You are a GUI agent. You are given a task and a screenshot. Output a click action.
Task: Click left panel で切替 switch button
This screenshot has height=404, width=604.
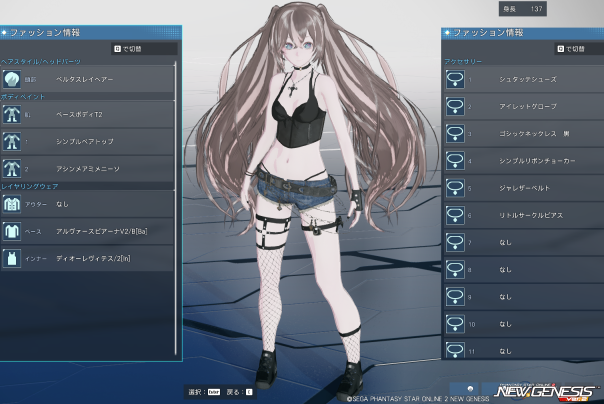144,49
